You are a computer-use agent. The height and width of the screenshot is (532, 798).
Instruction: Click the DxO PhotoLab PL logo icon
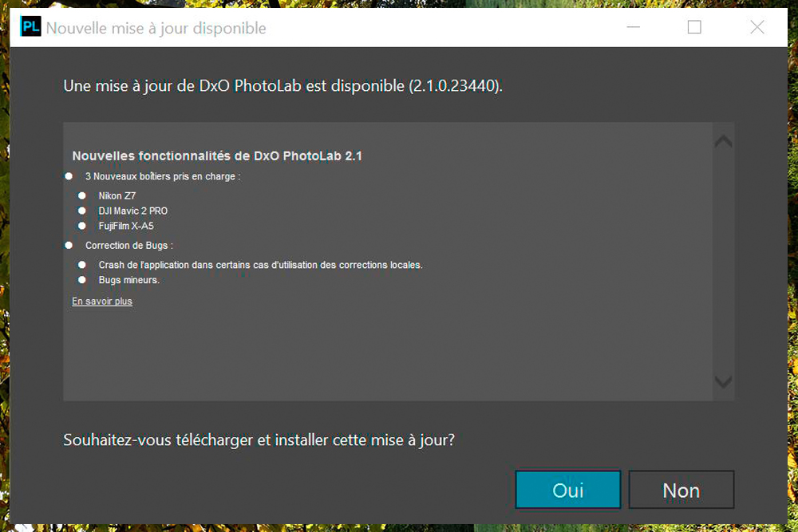click(x=30, y=26)
